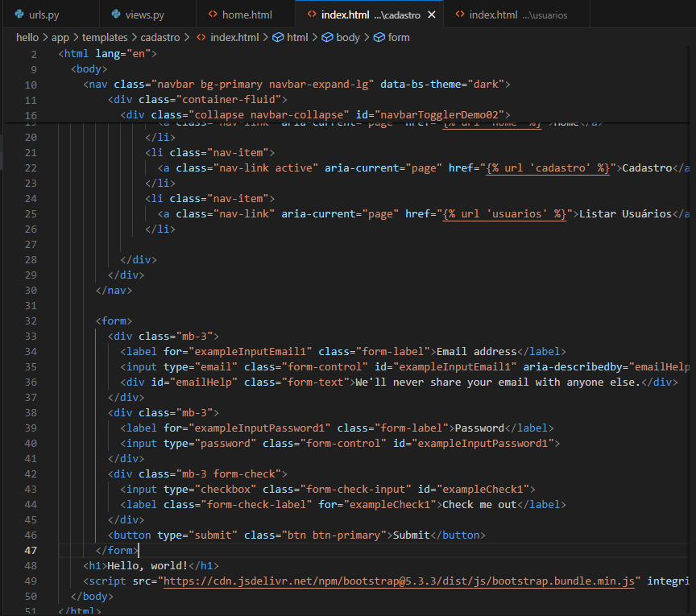The height and width of the screenshot is (616, 696).
Task: Click the HTML file icon beside index.html breadcrumb
Action: [x=201, y=37]
